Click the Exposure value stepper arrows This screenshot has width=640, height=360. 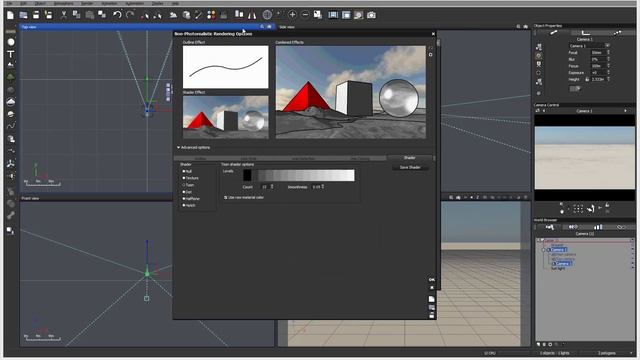pyautogui.click(x=608, y=72)
